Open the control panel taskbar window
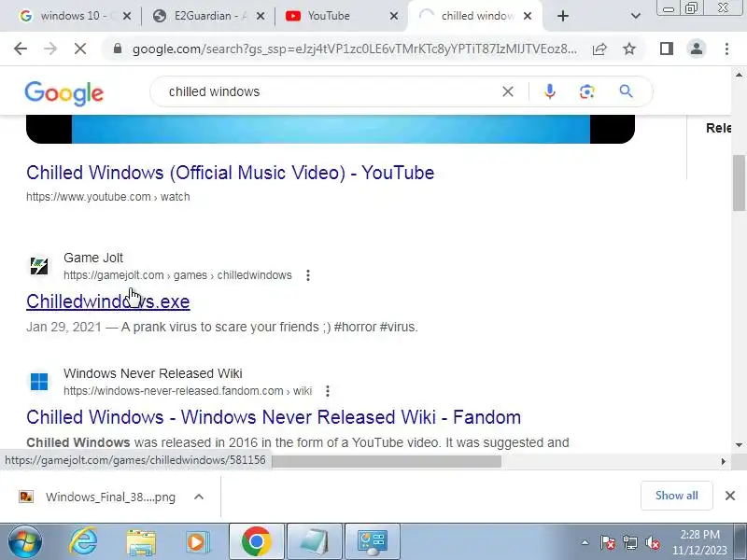Screen dimensions: 747x560 (373, 541)
